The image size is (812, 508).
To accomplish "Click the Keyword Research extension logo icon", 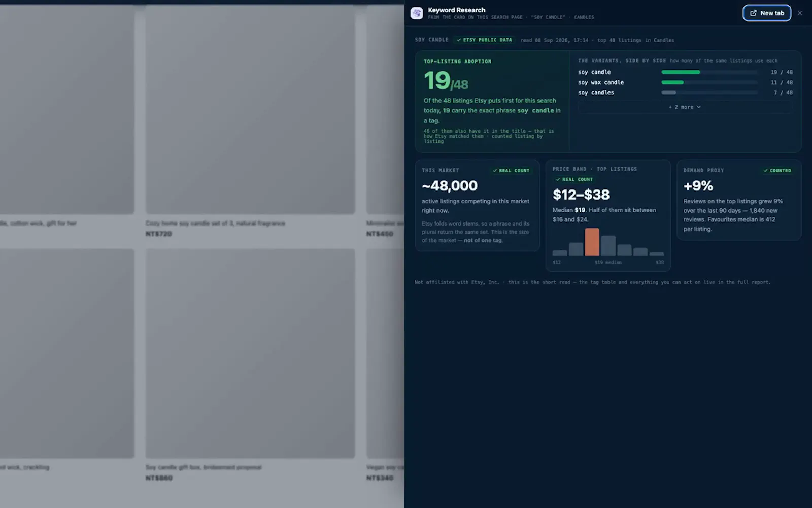I will pyautogui.click(x=417, y=13).
